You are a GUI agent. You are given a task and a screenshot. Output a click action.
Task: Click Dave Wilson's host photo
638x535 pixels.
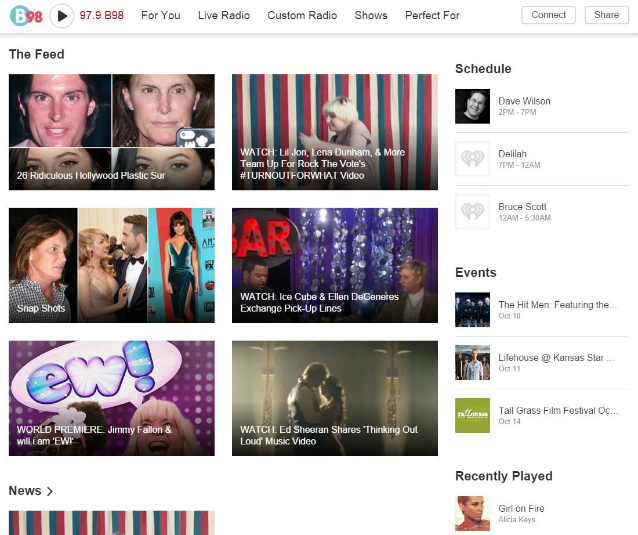472,106
